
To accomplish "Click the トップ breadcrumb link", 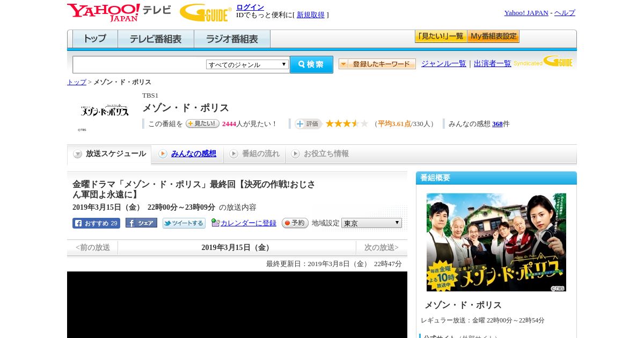I will tap(76, 82).
